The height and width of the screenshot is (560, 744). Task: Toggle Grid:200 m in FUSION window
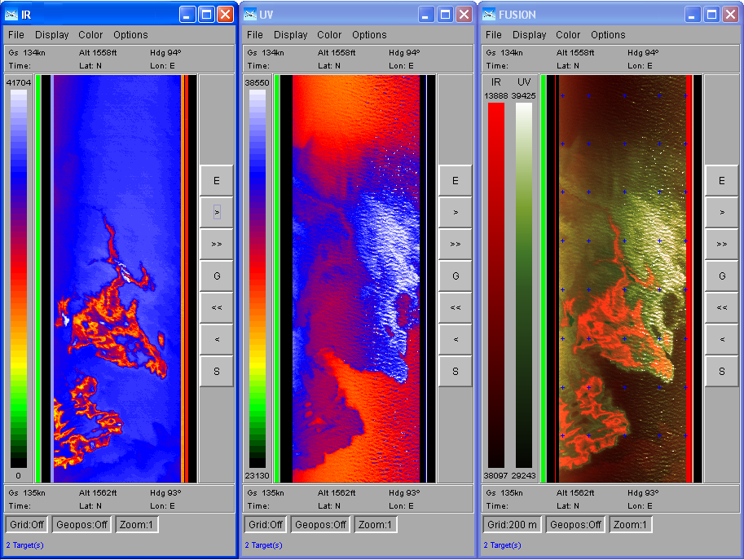512,524
